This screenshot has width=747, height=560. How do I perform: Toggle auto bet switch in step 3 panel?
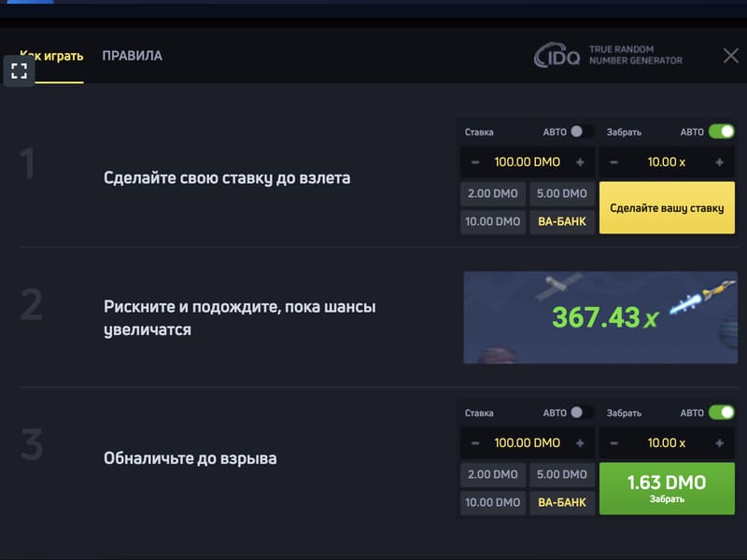pos(581,413)
